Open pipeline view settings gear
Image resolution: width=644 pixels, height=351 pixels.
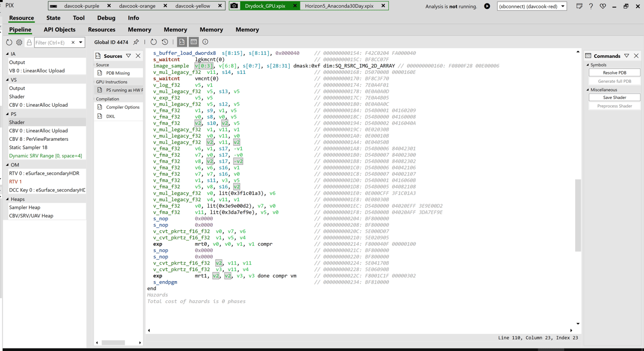(19, 43)
